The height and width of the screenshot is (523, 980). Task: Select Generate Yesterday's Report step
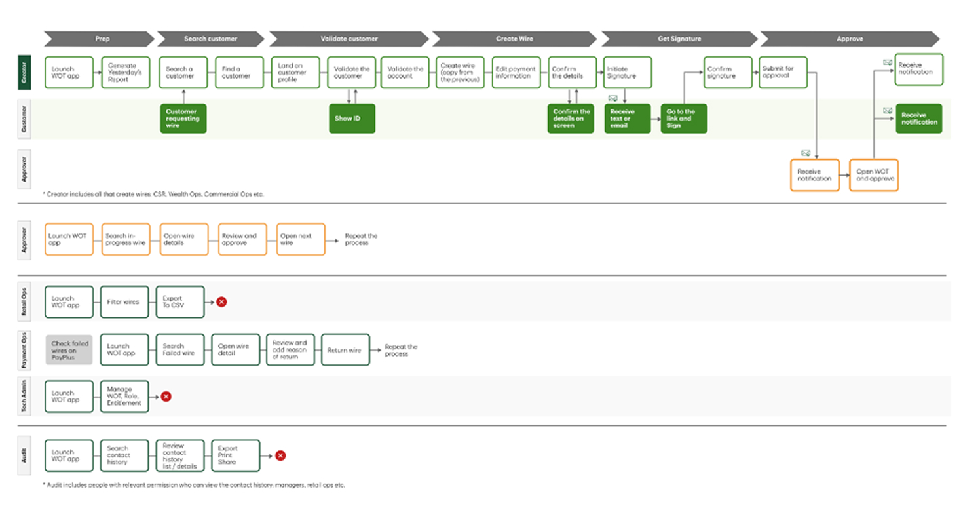coord(126,72)
